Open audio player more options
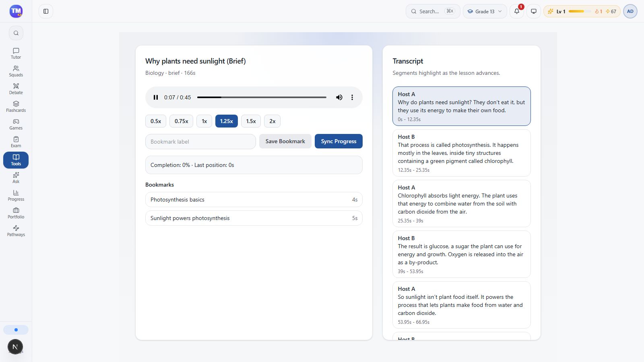 click(352, 97)
